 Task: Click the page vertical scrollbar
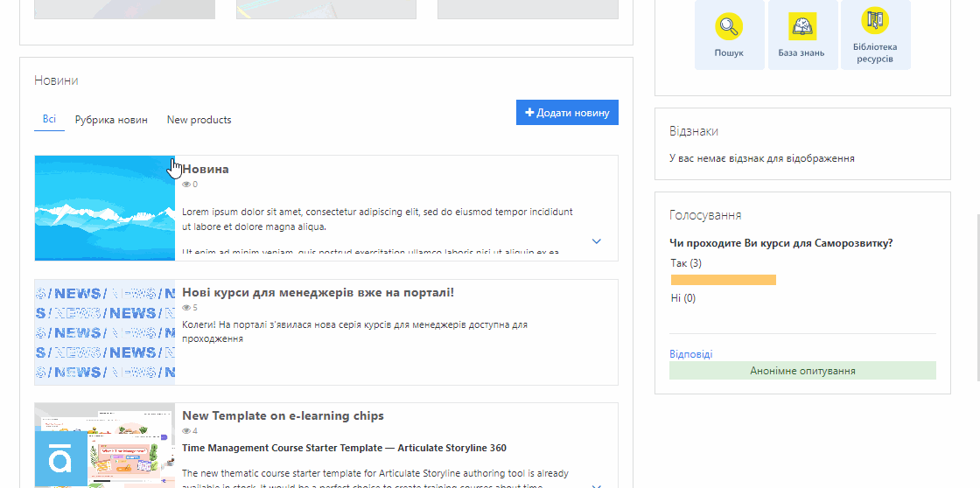click(x=976, y=297)
